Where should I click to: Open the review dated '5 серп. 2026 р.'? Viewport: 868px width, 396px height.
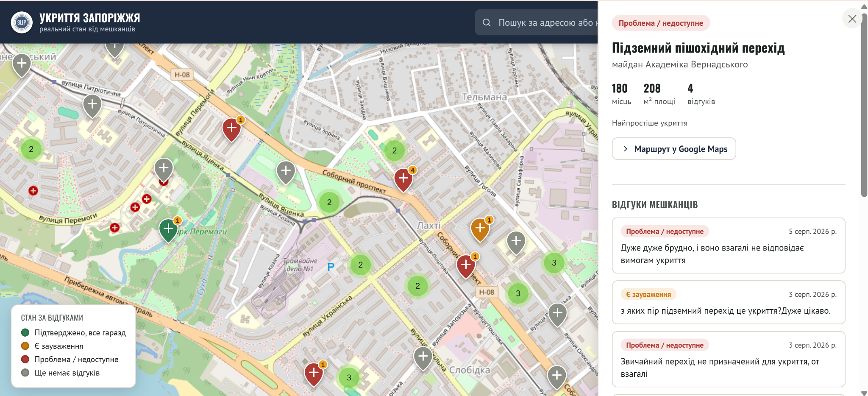(x=729, y=245)
